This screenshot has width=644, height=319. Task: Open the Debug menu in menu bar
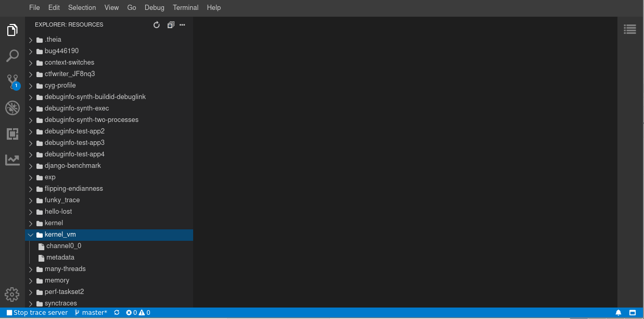tap(154, 7)
